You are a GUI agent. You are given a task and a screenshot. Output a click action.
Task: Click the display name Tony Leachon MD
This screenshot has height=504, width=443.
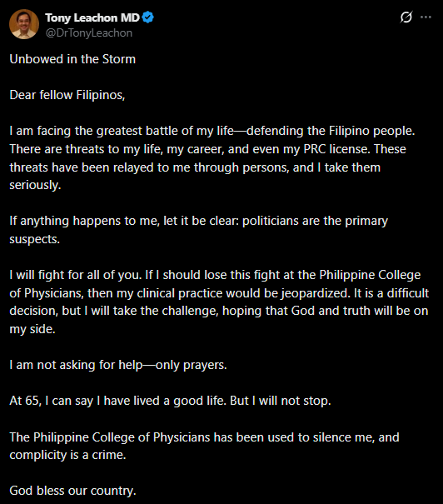click(x=92, y=17)
